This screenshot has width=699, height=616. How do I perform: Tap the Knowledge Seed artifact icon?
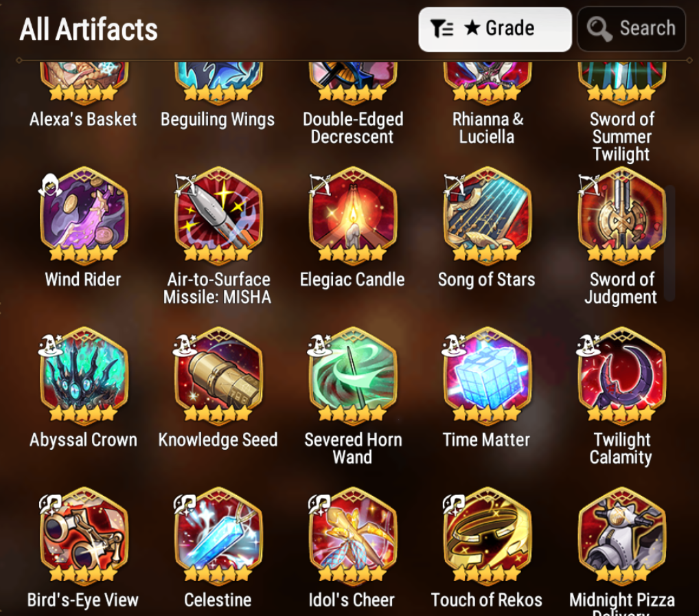(x=218, y=376)
